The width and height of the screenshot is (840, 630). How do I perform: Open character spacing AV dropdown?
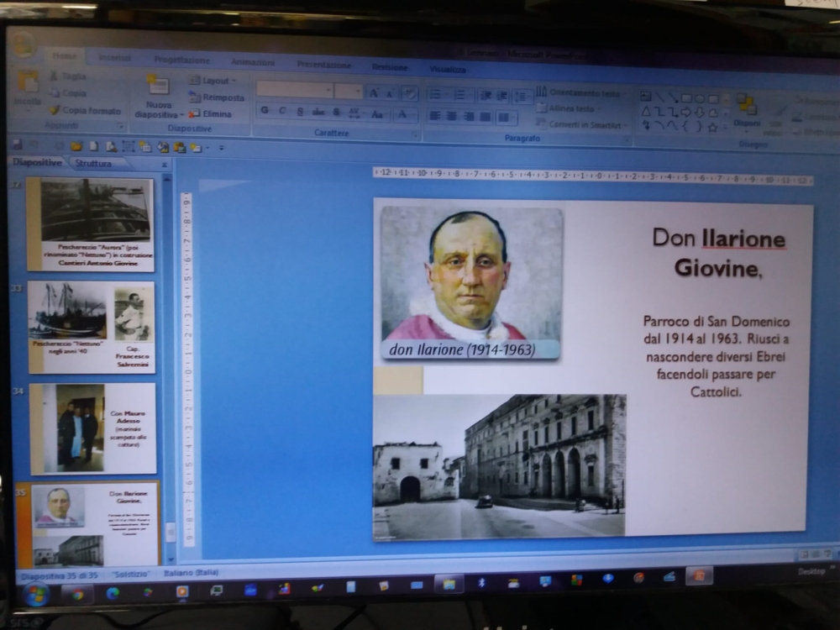point(354,113)
